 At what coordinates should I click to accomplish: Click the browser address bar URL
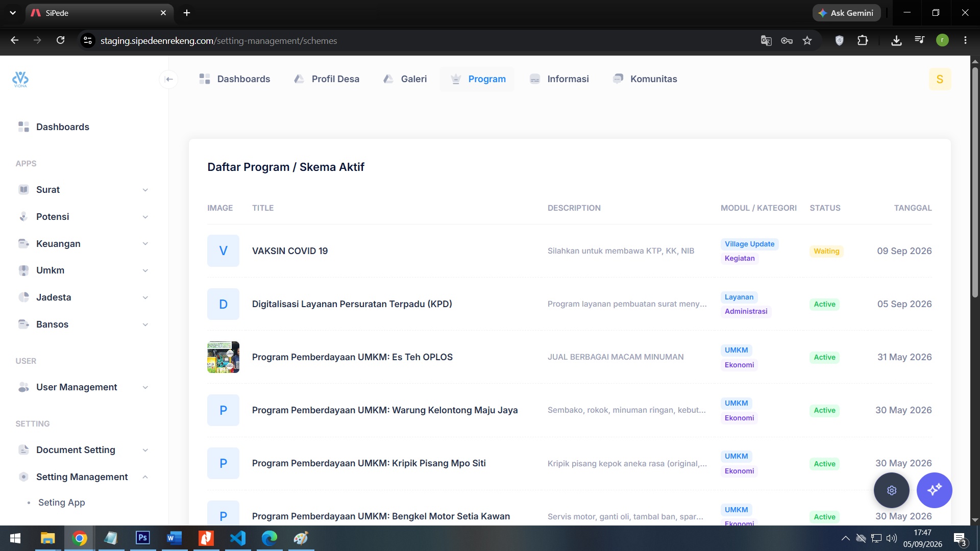tap(218, 41)
